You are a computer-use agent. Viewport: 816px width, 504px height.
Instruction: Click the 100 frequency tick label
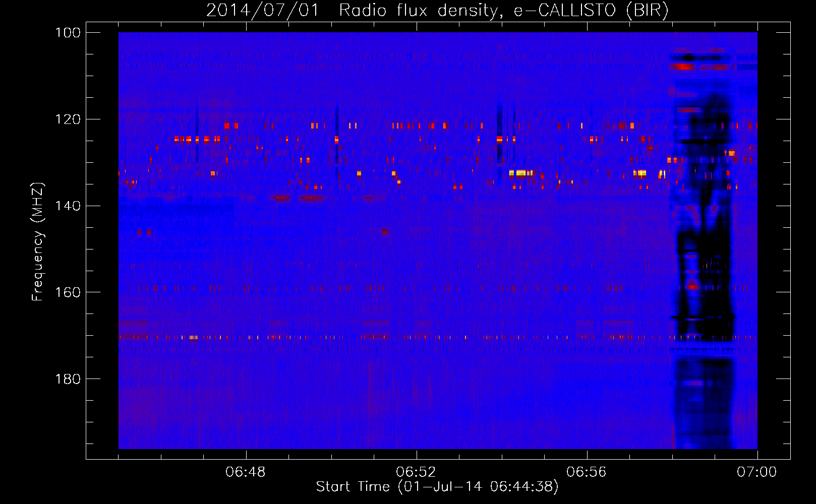(x=68, y=33)
